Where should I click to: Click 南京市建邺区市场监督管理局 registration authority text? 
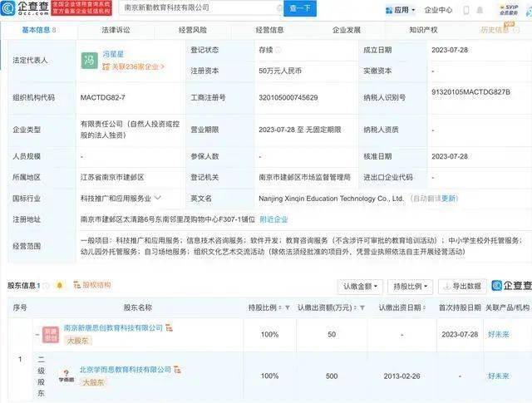[305, 178]
